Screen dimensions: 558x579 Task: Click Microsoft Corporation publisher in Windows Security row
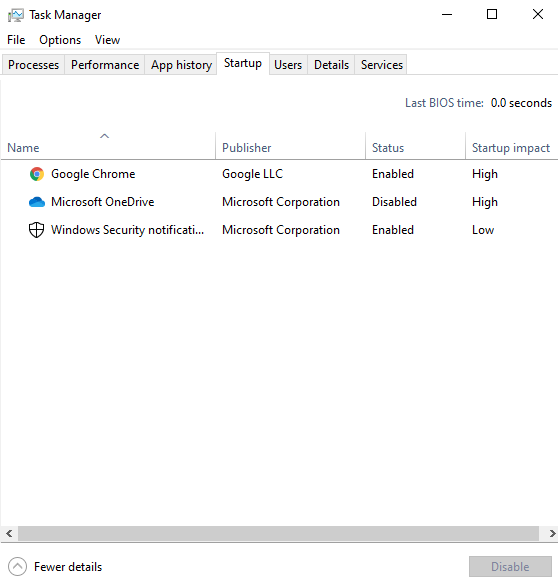(281, 230)
